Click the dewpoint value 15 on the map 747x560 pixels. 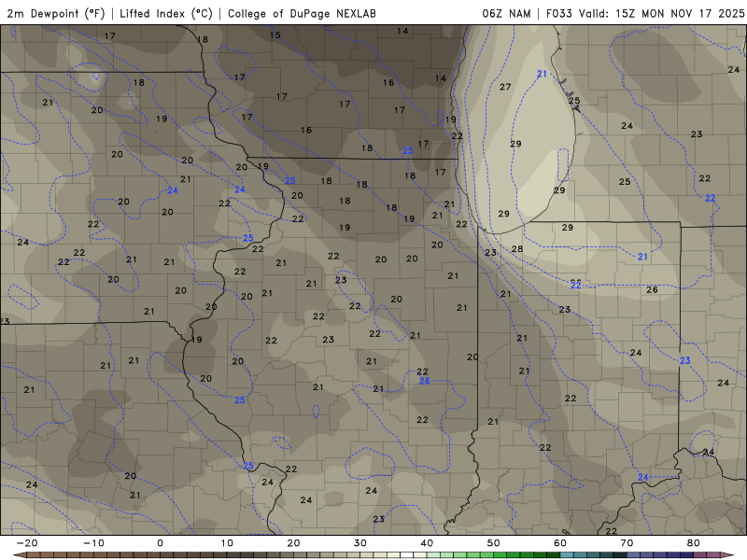click(x=275, y=35)
